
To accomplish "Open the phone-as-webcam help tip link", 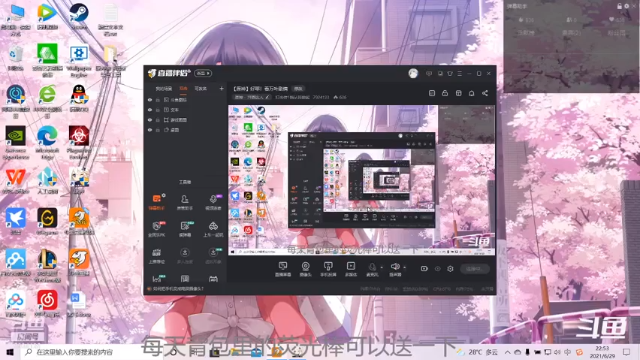I will pos(178,289).
